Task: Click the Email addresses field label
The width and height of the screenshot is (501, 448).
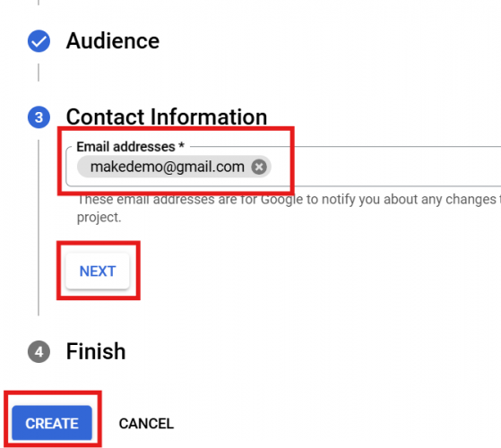Action: click(125, 147)
